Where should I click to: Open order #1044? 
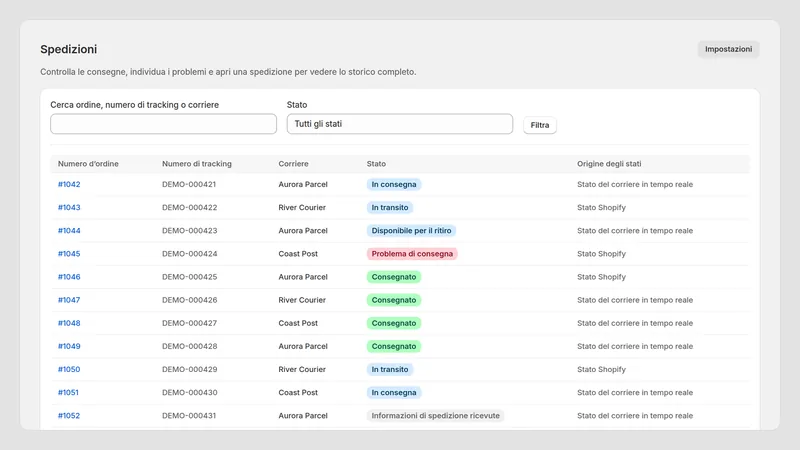pyautogui.click(x=69, y=231)
